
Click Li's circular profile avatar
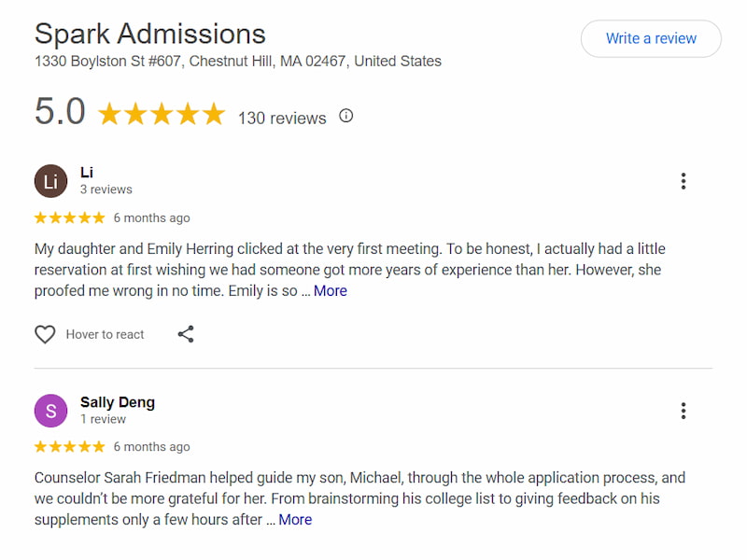click(51, 181)
